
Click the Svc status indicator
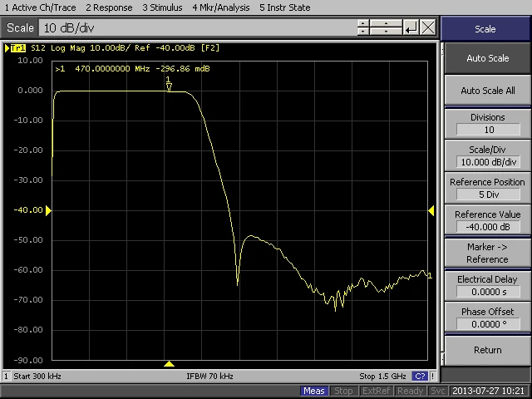point(438,391)
